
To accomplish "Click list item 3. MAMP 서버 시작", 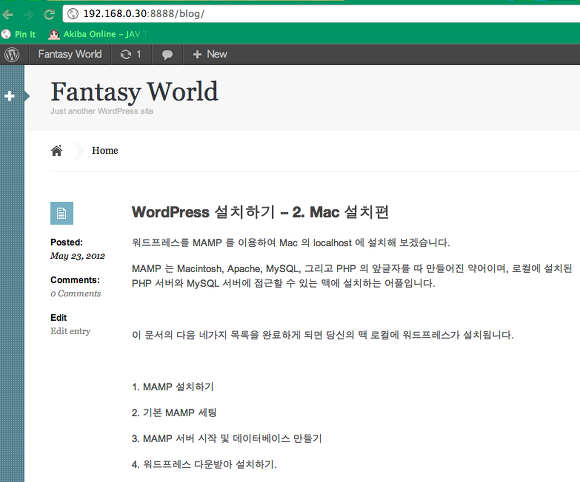I will click(x=227, y=439).
